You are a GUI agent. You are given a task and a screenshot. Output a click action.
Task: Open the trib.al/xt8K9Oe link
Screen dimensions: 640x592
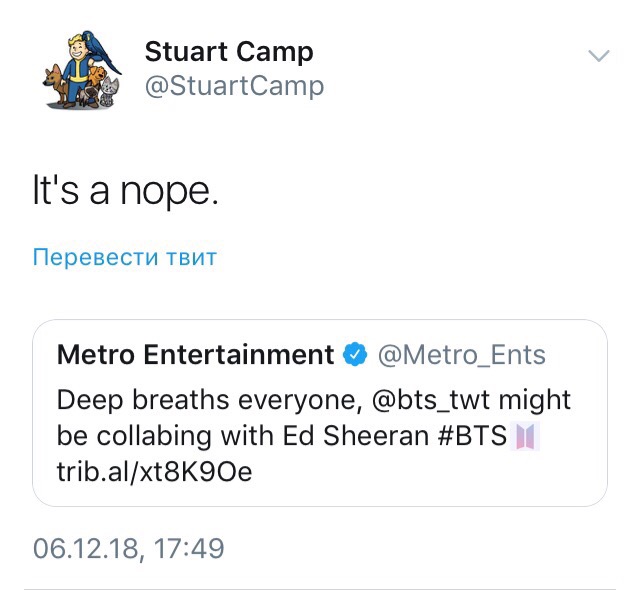(x=154, y=472)
